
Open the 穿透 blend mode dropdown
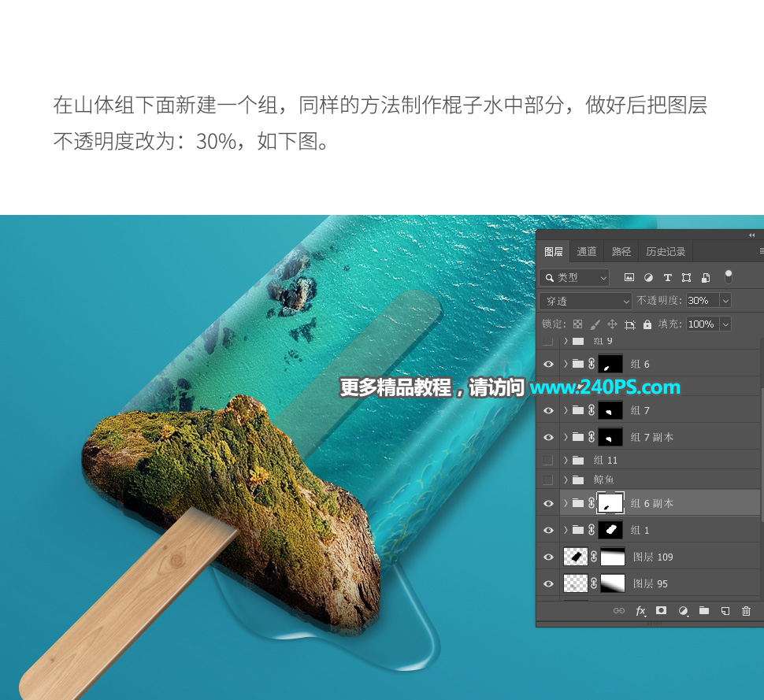[585, 301]
